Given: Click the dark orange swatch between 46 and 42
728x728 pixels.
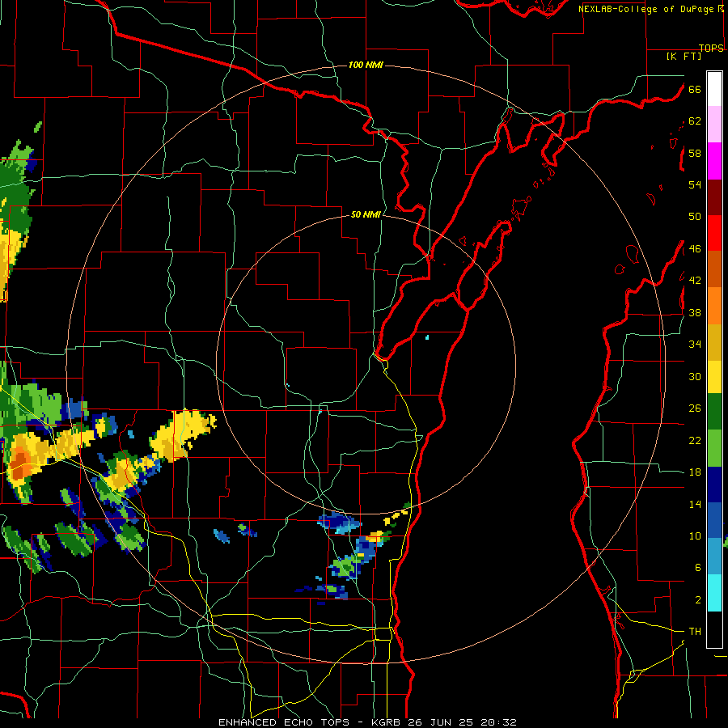Looking at the screenshot, I should point(714,269).
